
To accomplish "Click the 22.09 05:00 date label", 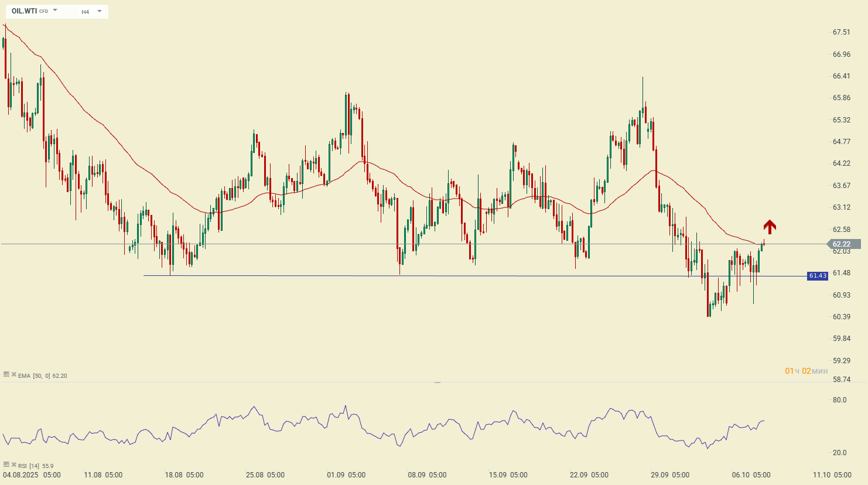I will pyautogui.click(x=589, y=475).
